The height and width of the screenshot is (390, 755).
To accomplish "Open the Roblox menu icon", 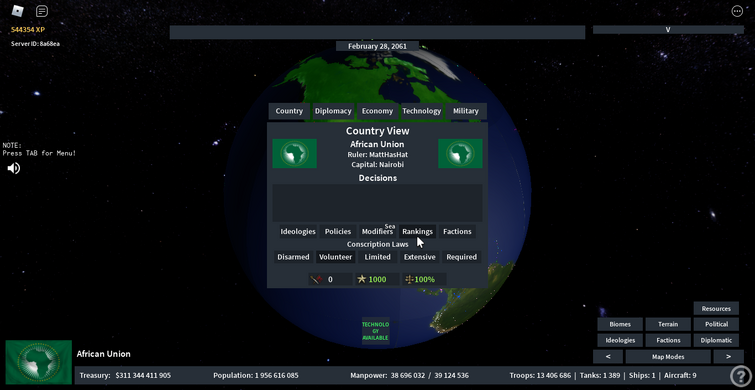I will pos(17,11).
